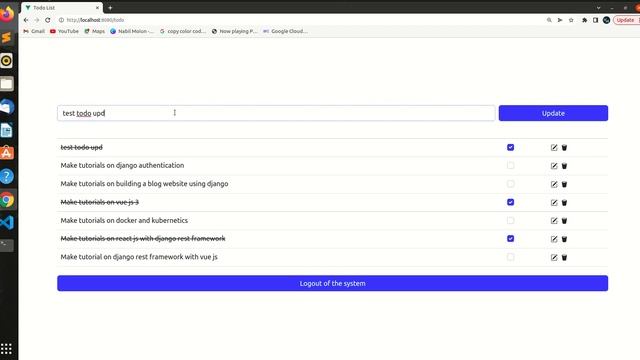Viewport: 640px width, 360px height.
Task: Delete the blog website todo
Action: pyautogui.click(x=564, y=184)
